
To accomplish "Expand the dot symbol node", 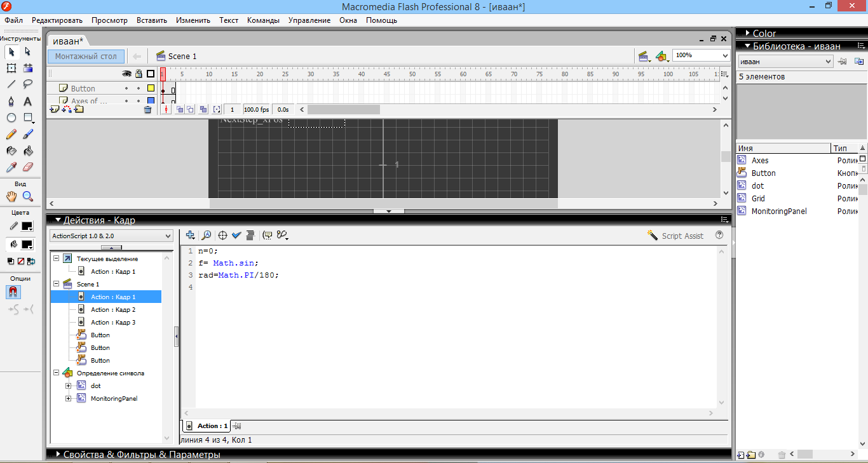I will [x=69, y=386].
